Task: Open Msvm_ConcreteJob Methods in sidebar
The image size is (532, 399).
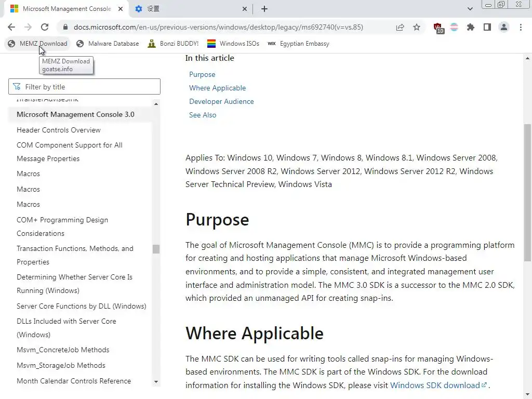Action: 63,350
